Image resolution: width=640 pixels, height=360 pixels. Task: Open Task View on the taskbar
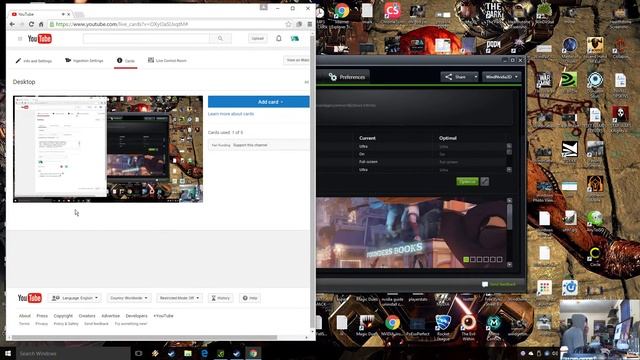click(x=138, y=353)
